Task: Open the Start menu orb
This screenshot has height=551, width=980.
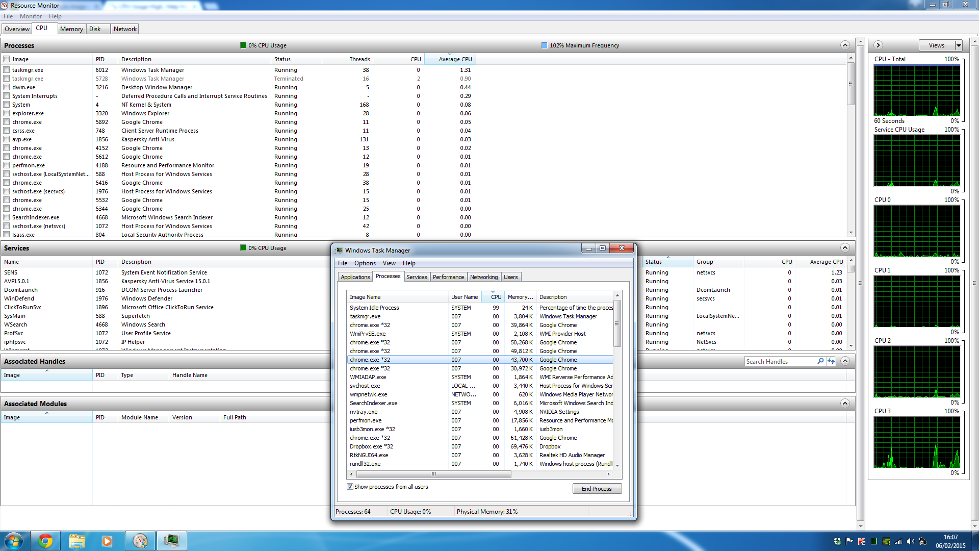Action: [13, 541]
